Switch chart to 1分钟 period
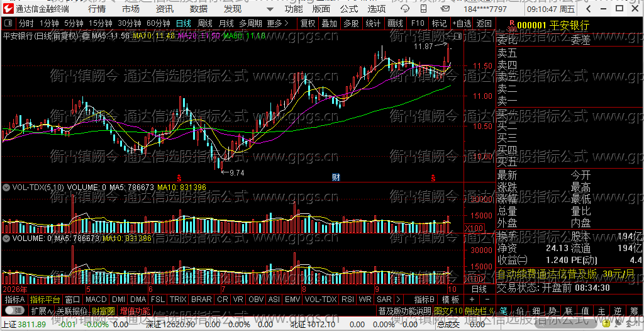The image size is (644, 331). pos(49,23)
